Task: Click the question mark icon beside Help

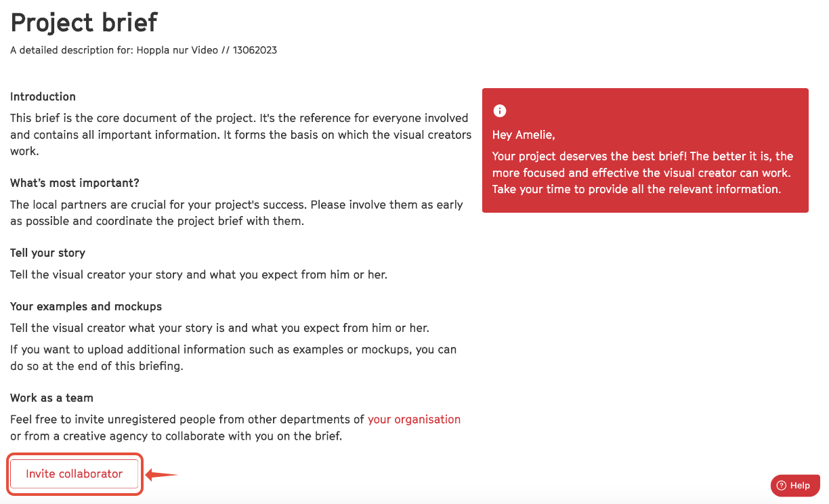Action: tap(781, 485)
